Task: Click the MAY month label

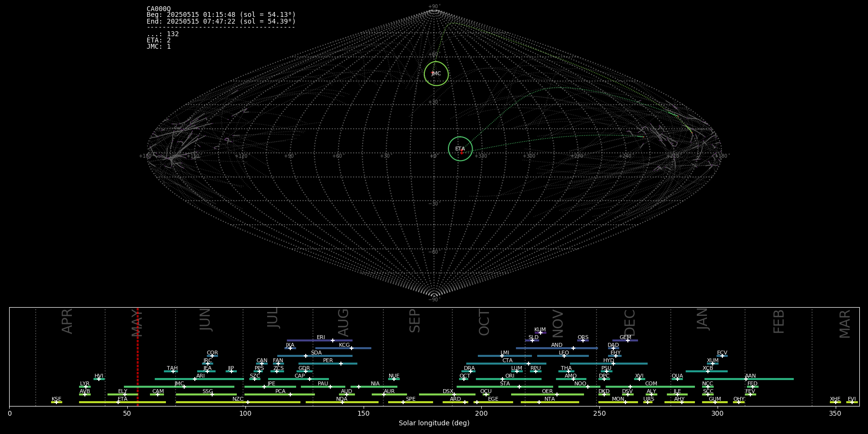Action: [x=137, y=323]
